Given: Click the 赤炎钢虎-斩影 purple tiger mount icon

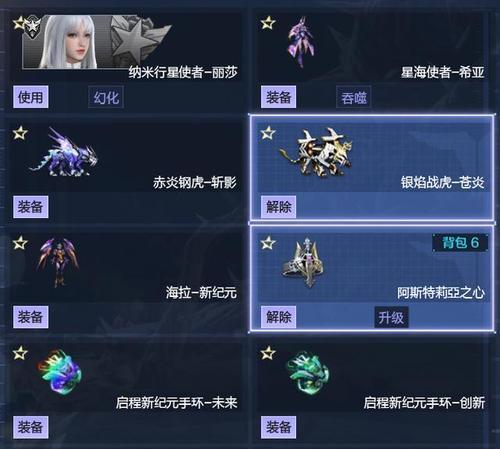Looking at the screenshot, I should coord(63,153).
